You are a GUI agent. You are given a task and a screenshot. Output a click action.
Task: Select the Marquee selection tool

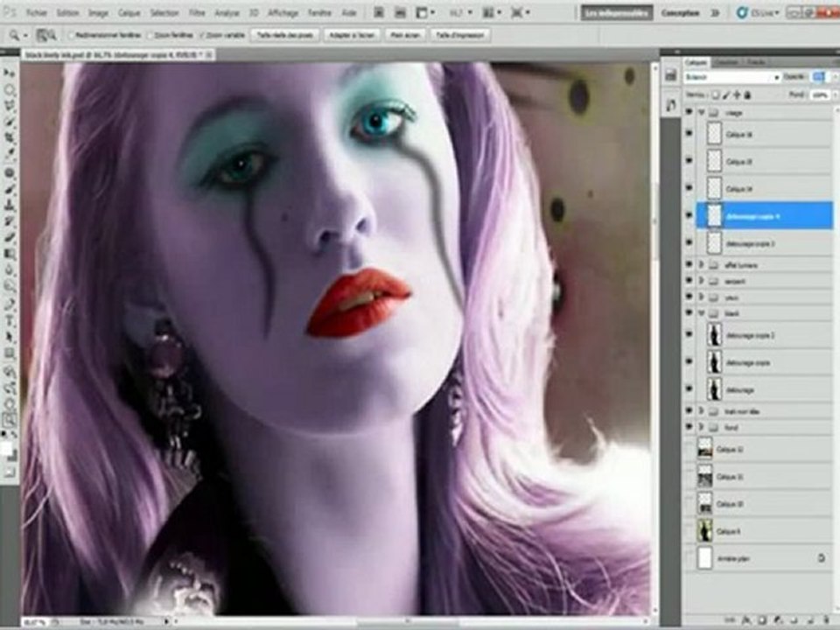[x=9, y=89]
